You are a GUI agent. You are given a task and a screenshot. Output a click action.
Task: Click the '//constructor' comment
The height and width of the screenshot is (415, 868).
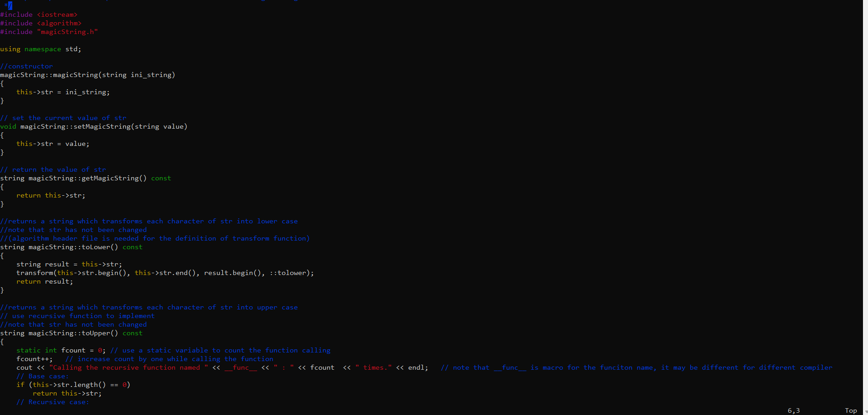point(26,66)
